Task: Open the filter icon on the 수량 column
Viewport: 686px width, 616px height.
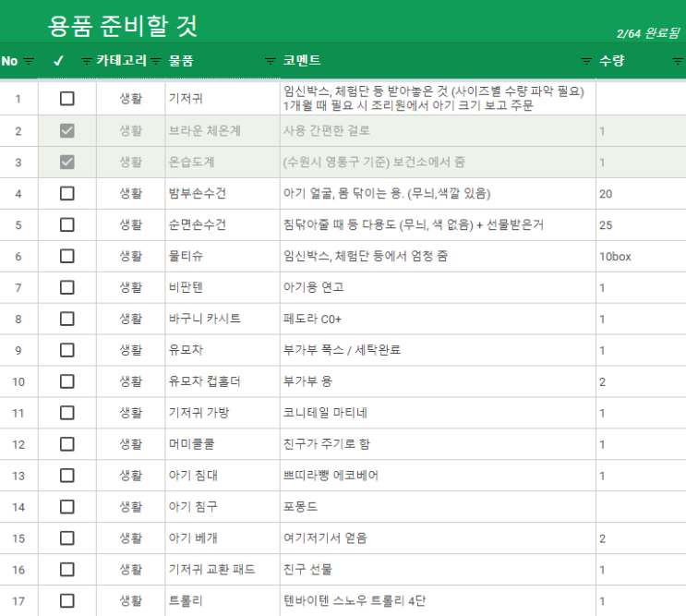Action: point(678,61)
